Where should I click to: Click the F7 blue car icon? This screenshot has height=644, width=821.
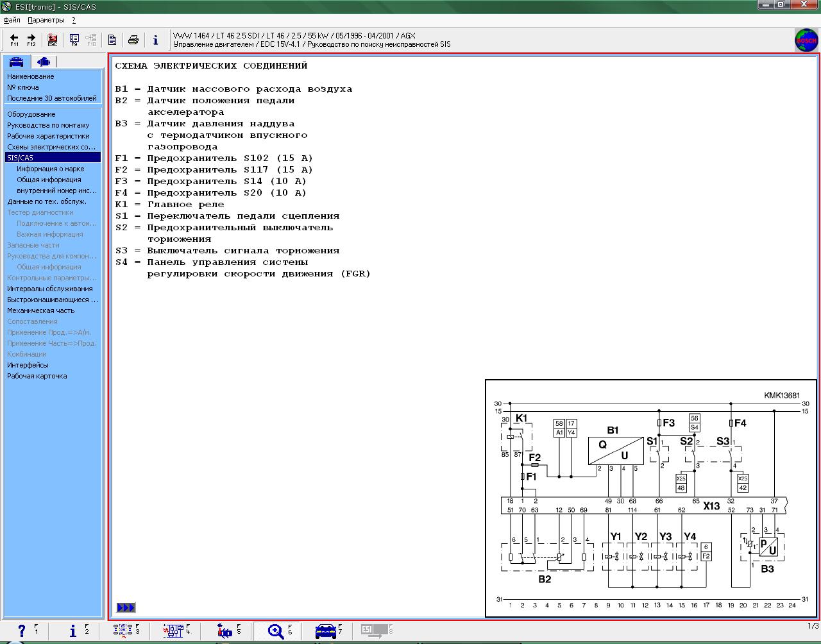pyautogui.click(x=329, y=631)
